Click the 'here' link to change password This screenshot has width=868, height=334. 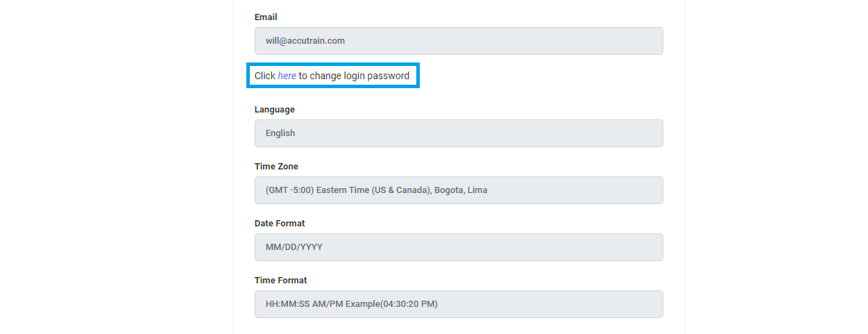[x=287, y=76]
